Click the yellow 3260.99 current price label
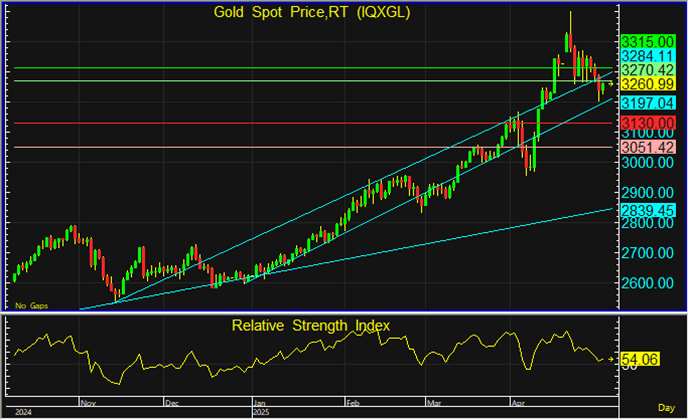Screen dimensions: 689x420 pyautogui.click(x=647, y=84)
